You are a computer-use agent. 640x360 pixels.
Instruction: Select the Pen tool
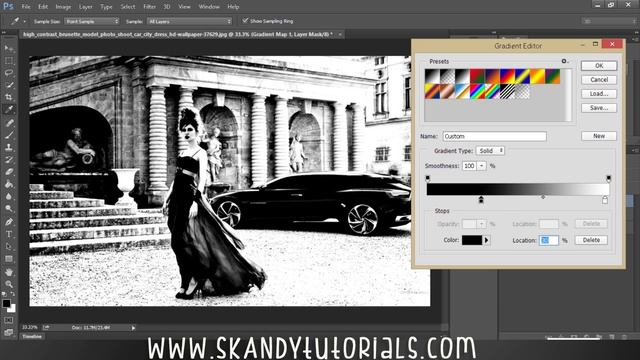[x=9, y=222]
